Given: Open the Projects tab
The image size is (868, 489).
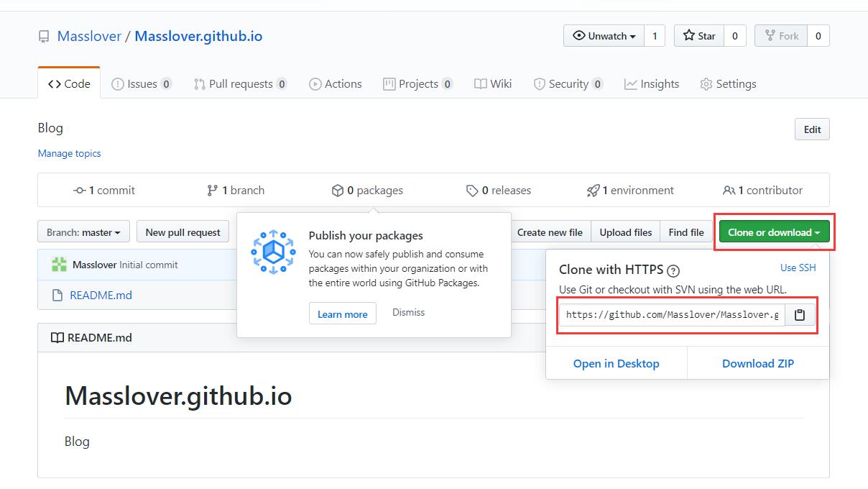Looking at the screenshot, I should click(417, 83).
